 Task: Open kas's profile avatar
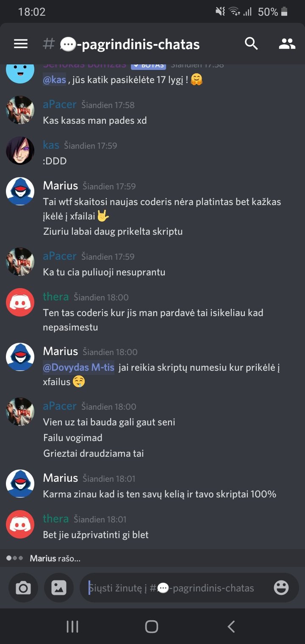click(20, 151)
